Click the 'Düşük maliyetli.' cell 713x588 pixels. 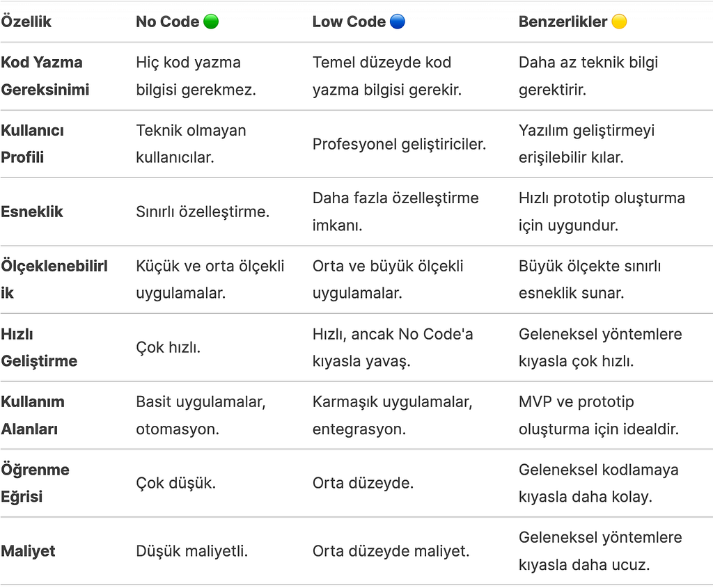[192, 551]
